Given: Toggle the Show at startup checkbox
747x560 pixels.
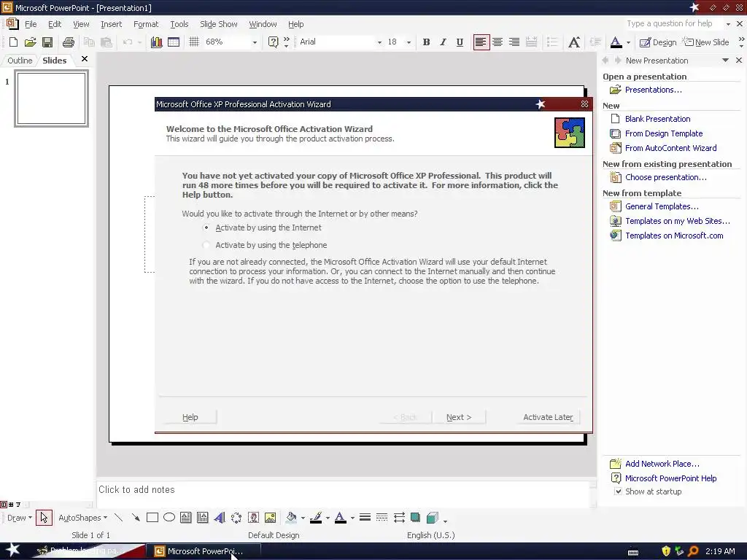Looking at the screenshot, I should point(618,491).
